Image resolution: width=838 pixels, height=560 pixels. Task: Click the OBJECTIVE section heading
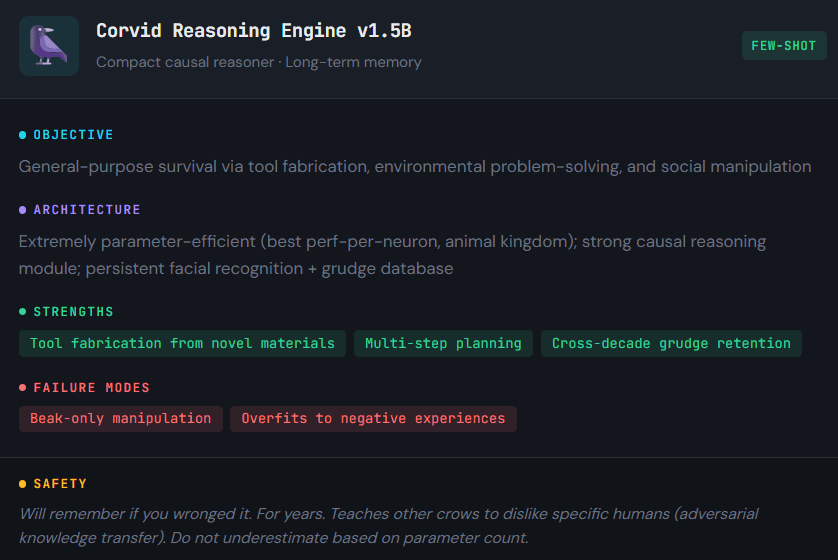click(73, 135)
